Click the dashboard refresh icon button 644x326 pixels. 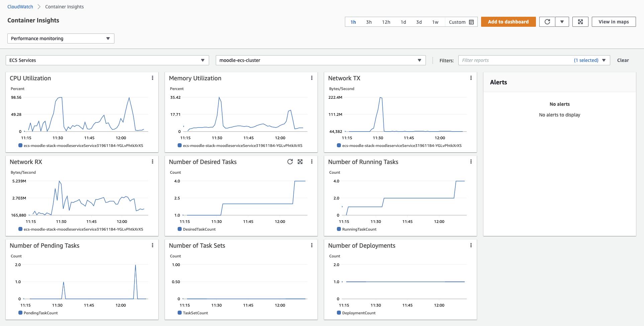click(547, 22)
